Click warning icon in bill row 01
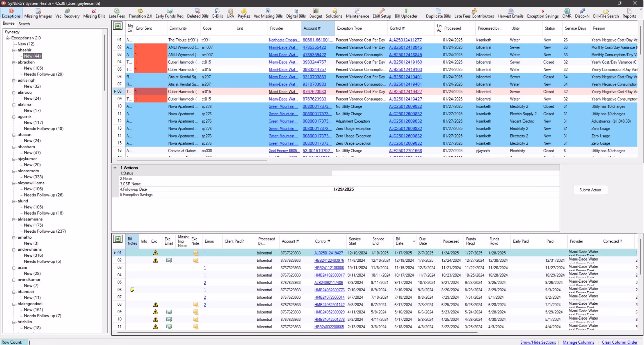The width and height of the screenshot is (644, 345). (x=155, y=253)
